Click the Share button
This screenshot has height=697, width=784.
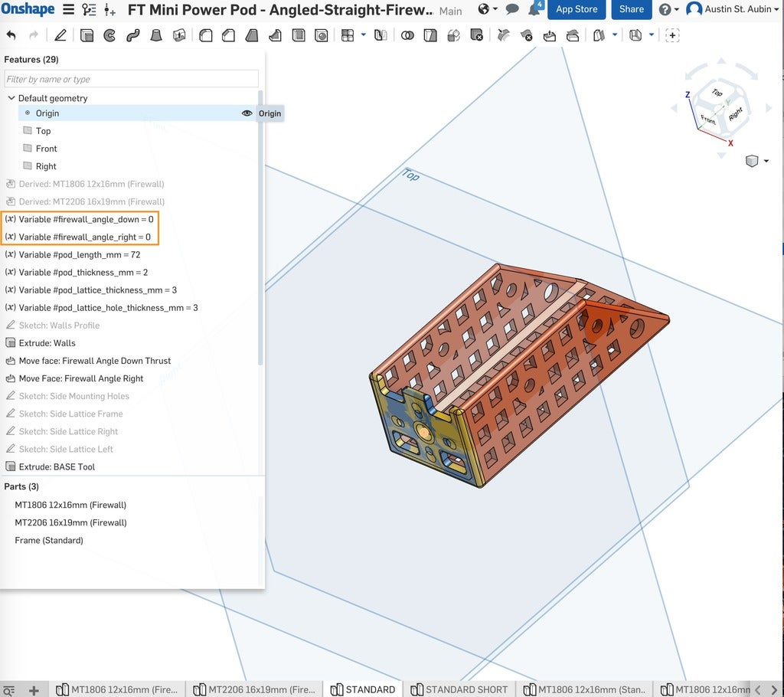(x=631, y=9)
